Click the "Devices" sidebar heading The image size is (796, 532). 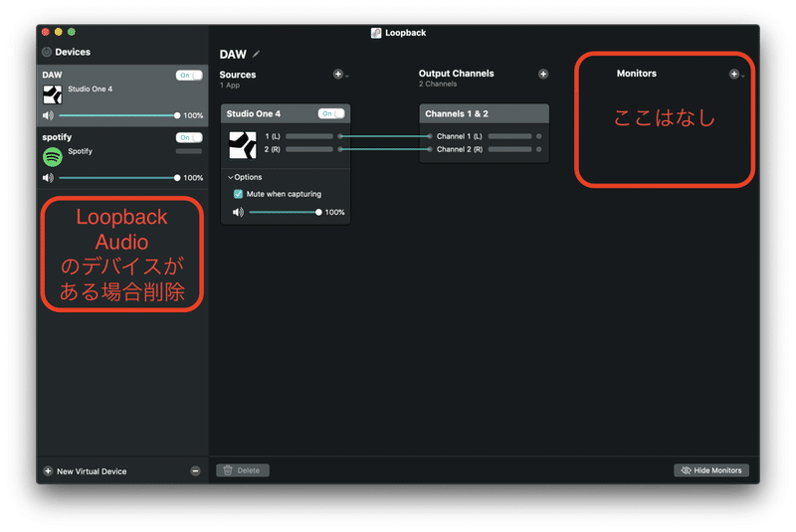tap(73, 52)
